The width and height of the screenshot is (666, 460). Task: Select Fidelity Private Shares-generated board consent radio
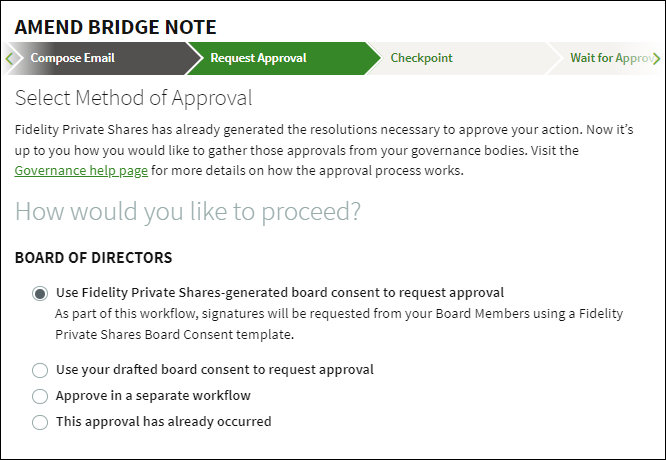40,294
